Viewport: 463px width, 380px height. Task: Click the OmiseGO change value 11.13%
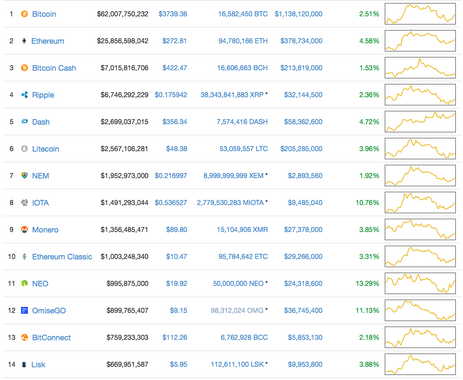(x=367, y=311)
